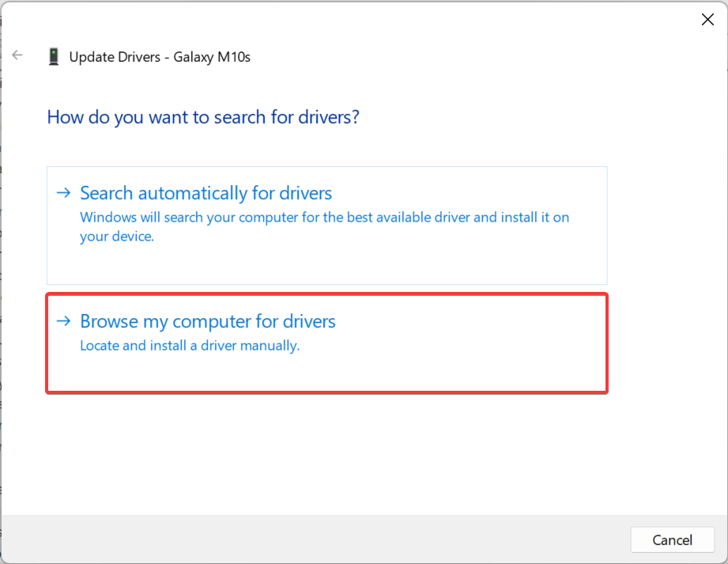Click the arrow beside Browse my computer for drivers
Image resolution: width=728 pixels, height=564 pixels.
click(63, 321)
